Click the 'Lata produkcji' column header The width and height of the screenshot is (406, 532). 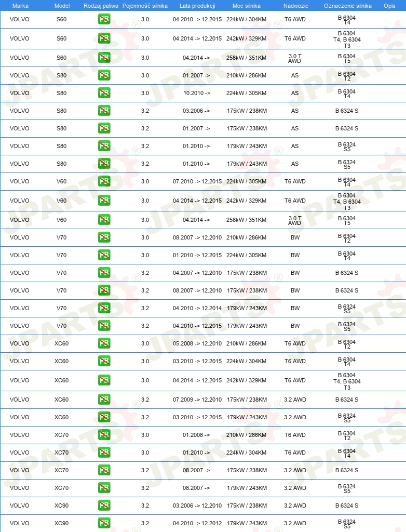[197, 6]
